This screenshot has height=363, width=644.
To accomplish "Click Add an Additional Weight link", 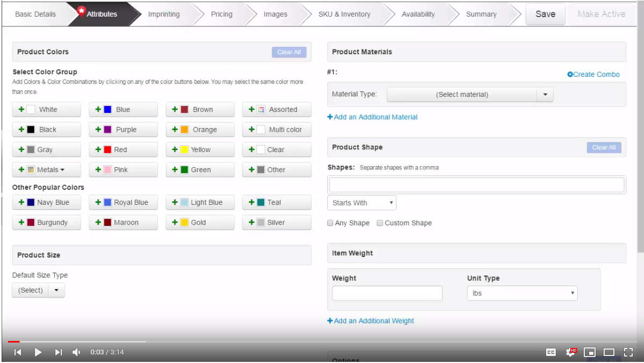I will click(x=371, y=321).
